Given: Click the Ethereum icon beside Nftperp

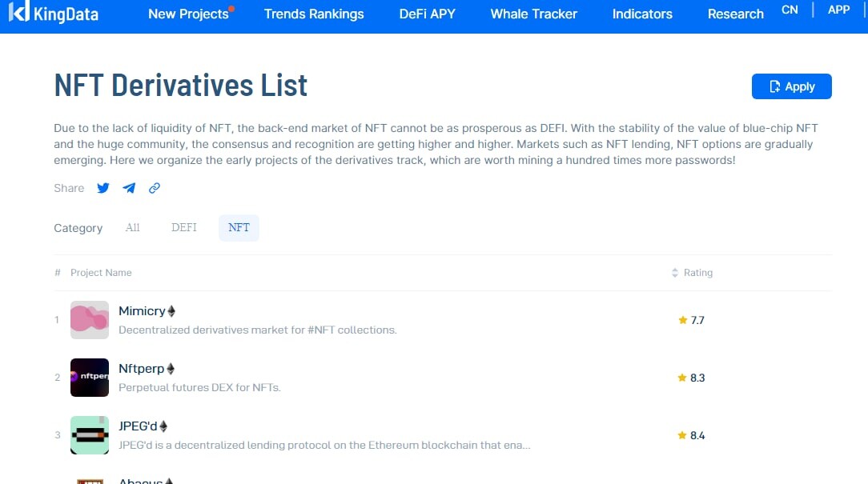Looking at the screenshot, I should [x=171, y=369].
